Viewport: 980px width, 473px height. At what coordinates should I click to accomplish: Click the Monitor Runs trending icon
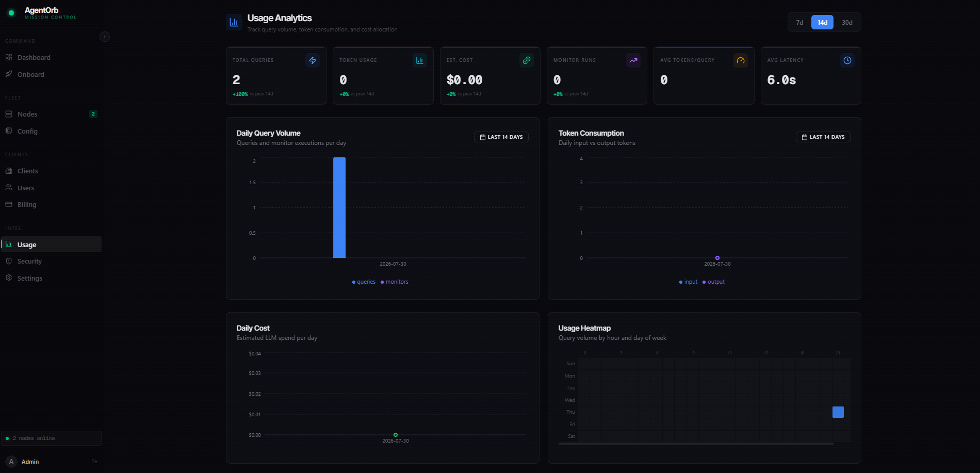[x=633, y=60]
